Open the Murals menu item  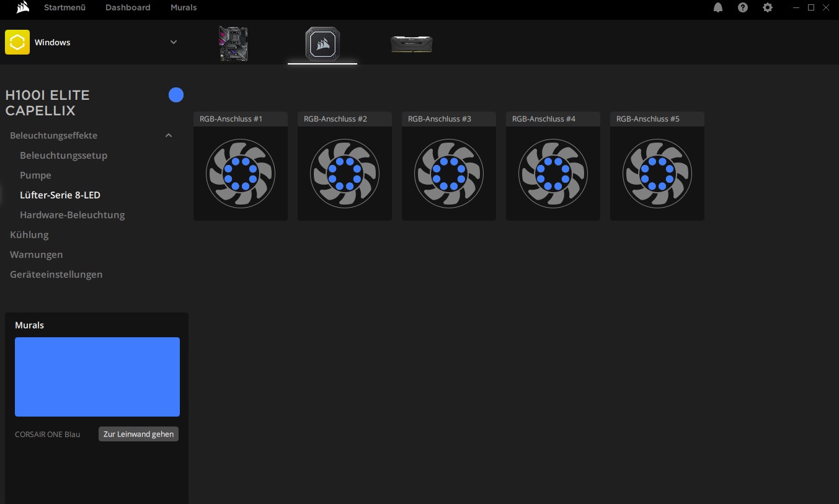point(183,7)
